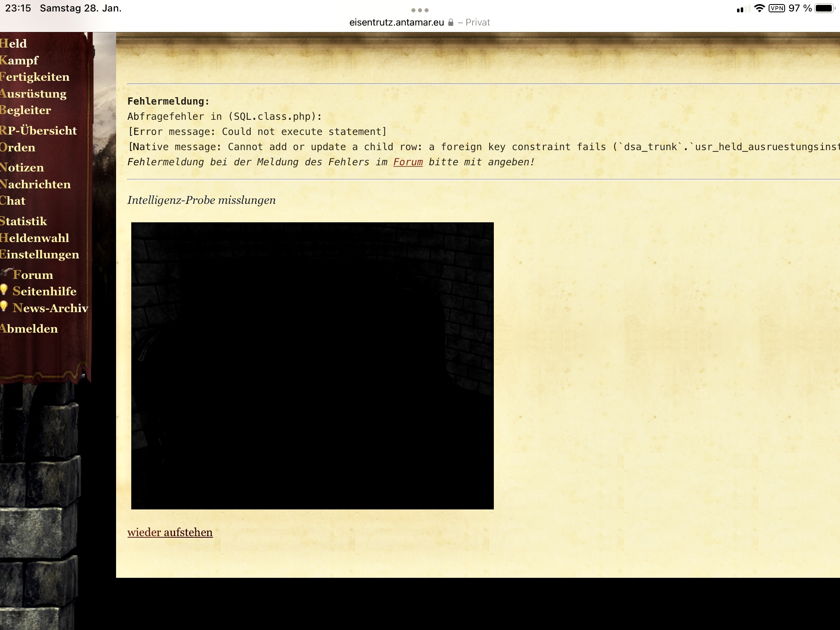Click the red Forum link in error message

[x=408, y=162]
